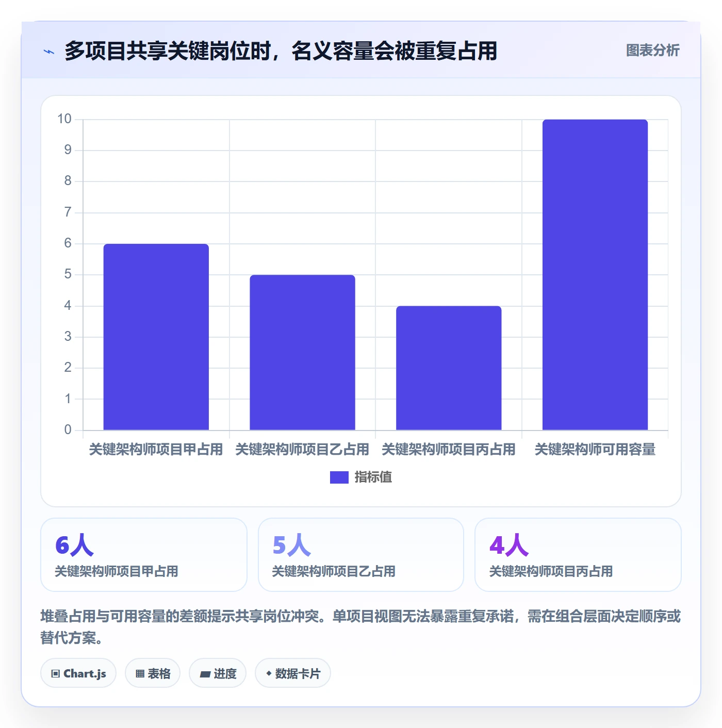The height and width of the screenshot is (728, 722).
Task: Click the Chart.js tag chip
Action: coord(78,673)
